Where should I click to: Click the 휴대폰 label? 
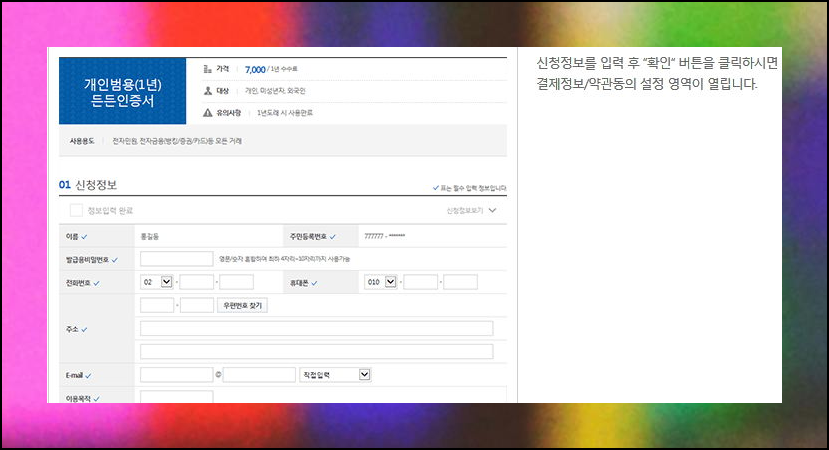click(299, 283)
